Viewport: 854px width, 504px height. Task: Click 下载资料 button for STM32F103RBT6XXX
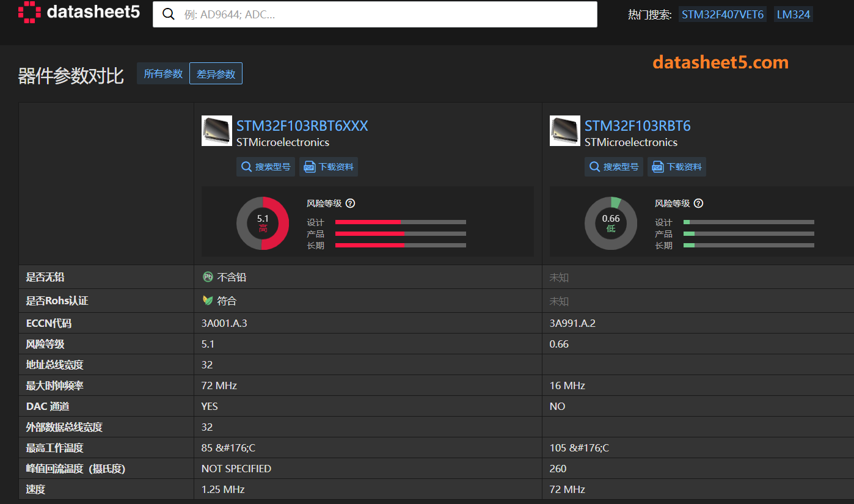coord(329,167)
